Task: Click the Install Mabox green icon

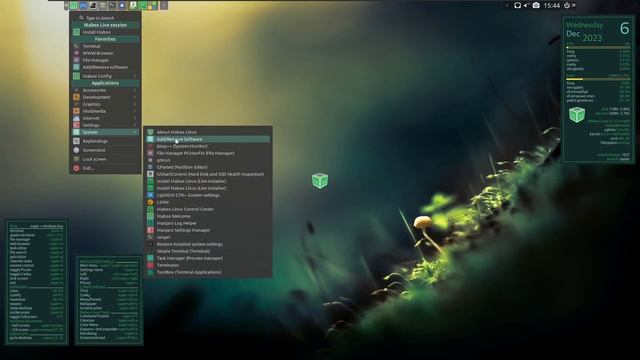Action: point(76,32)
